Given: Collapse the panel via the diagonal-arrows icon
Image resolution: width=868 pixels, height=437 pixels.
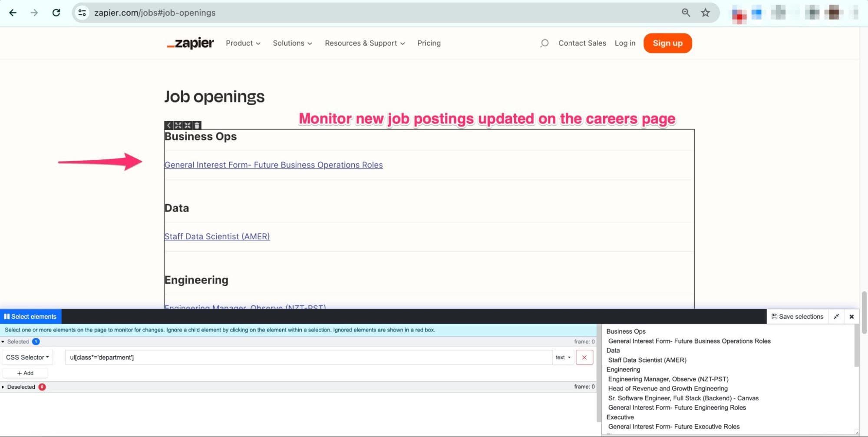Looking at the screenshot, I should pyautogui.click(x=836, y=316).
